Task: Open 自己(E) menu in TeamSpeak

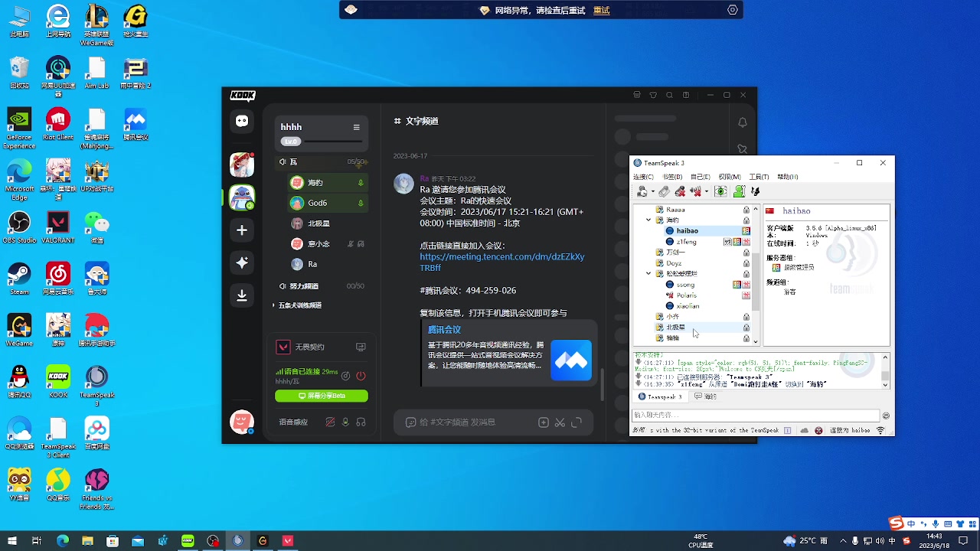Action: tap(701, 177)
